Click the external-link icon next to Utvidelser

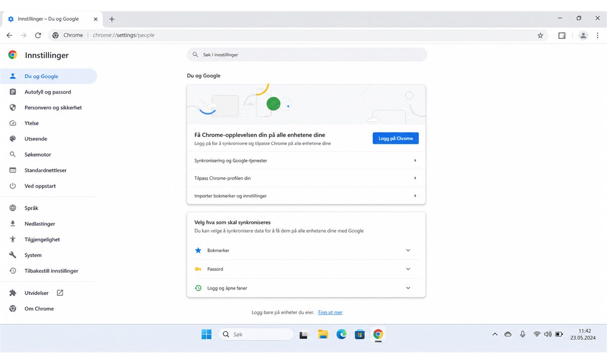(60, 293)
